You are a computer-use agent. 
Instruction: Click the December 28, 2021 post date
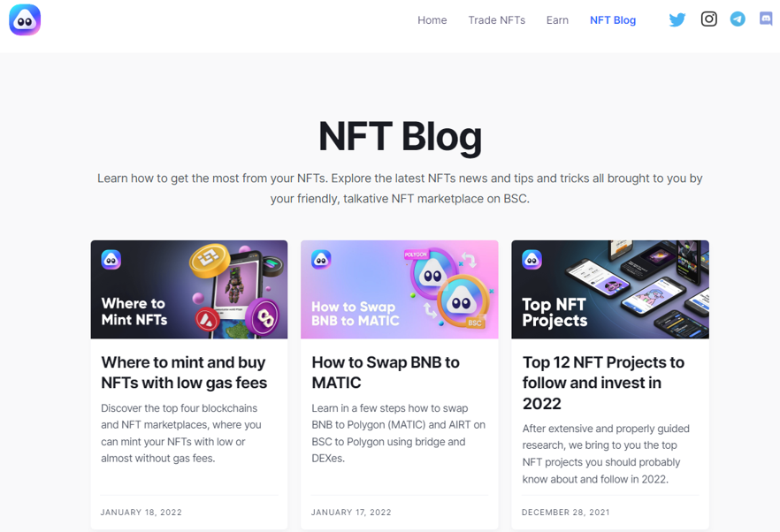tap(566, 512)
